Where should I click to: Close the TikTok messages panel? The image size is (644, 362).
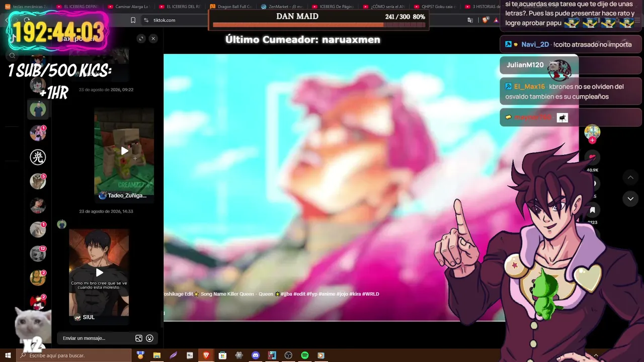[x=153, y=39]
